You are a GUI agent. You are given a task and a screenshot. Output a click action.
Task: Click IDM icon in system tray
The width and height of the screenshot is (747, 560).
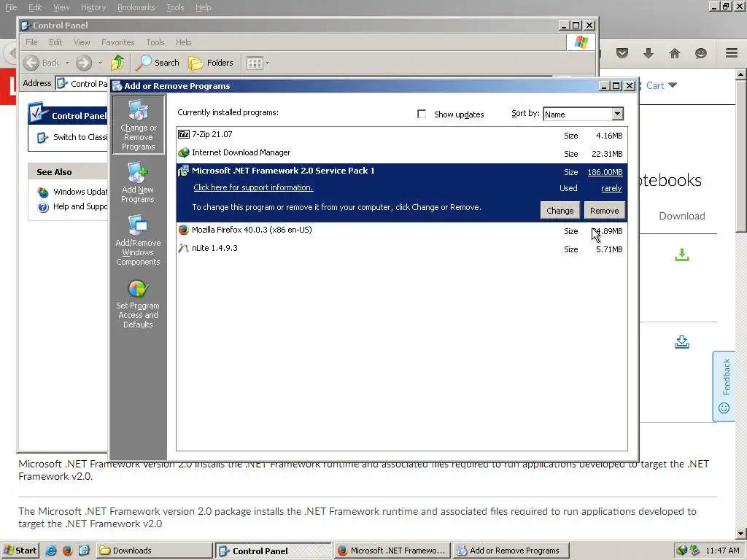tap(682, 551)
